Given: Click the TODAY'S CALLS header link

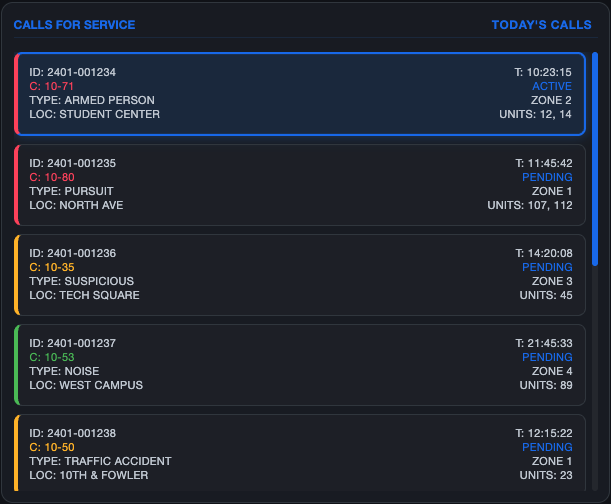Looking at the screenshot, I should (541, 25).
